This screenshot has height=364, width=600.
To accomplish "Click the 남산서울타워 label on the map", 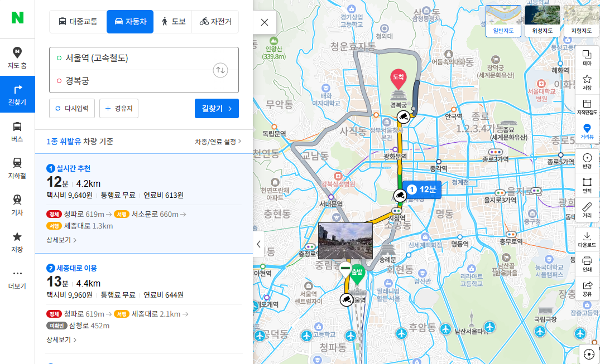I will [472, 332].
